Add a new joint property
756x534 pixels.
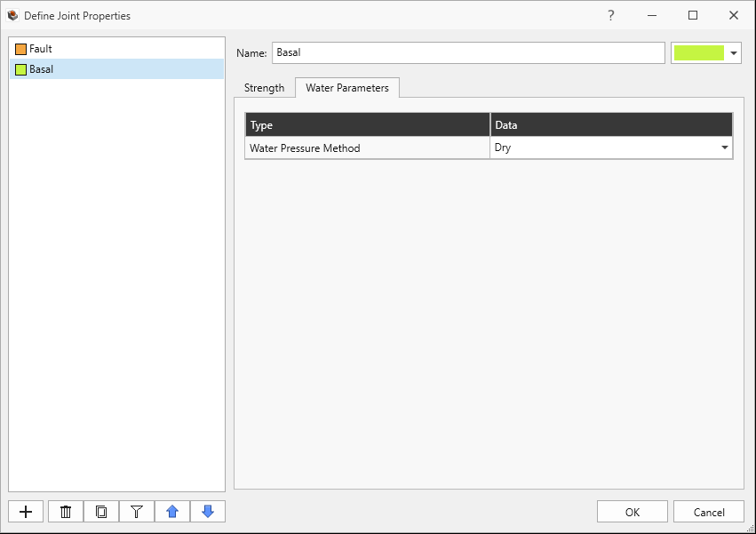click(x=25, y=511)
